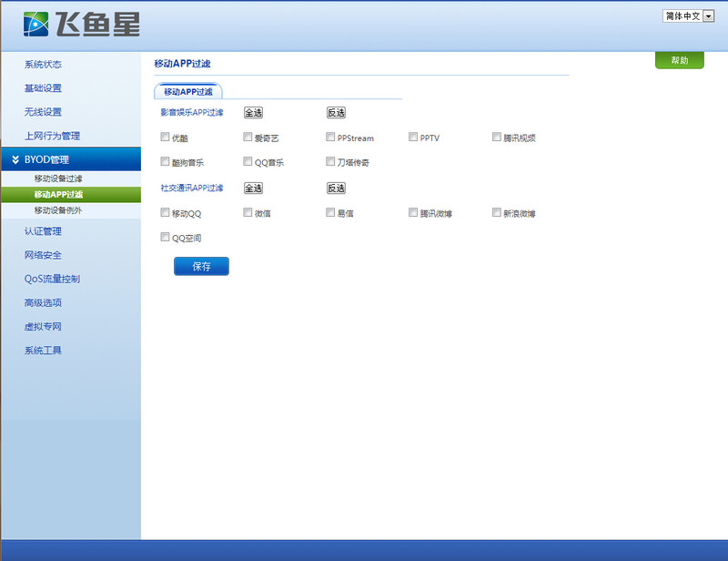Open the 简体中文 language dropdown
This screenshot has height=561, width=728.
click(x=688, y=15)
